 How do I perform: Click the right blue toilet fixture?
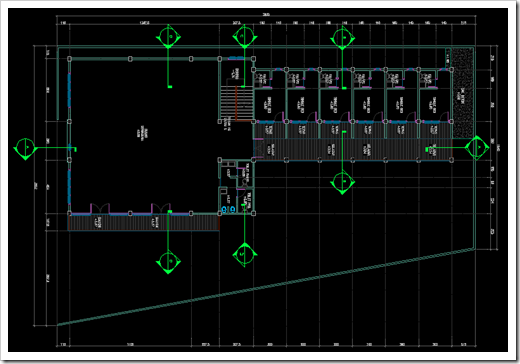pyautogui.click(x=233, y=209)
